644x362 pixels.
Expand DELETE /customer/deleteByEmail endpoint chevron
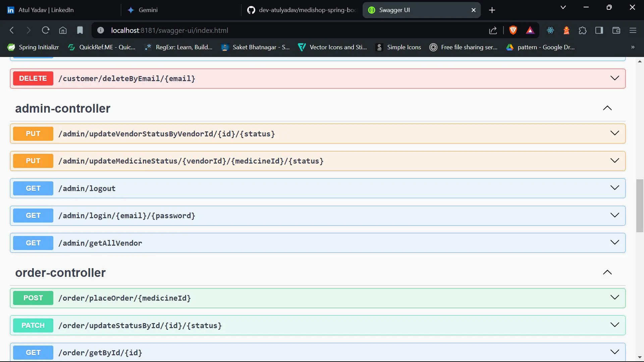(x=614, y=78)
